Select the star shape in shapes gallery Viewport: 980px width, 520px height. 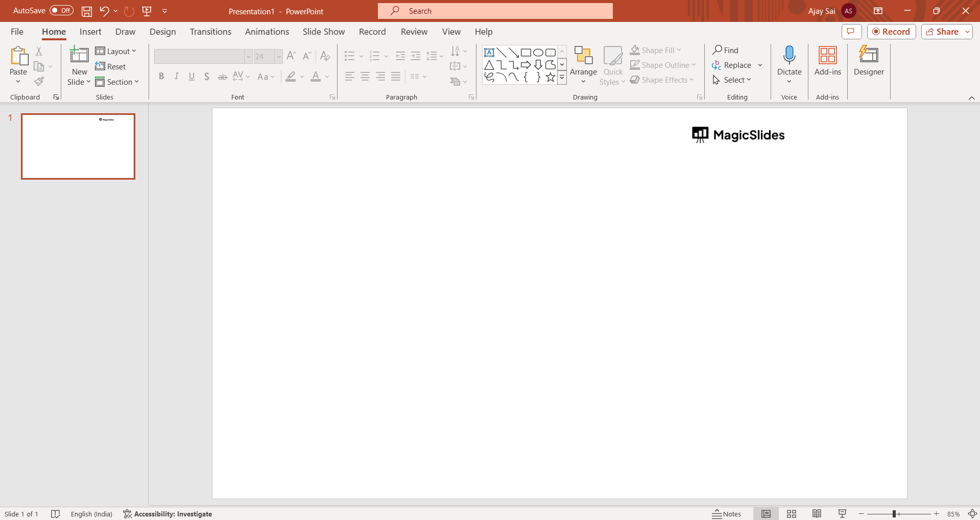[550, 78]
